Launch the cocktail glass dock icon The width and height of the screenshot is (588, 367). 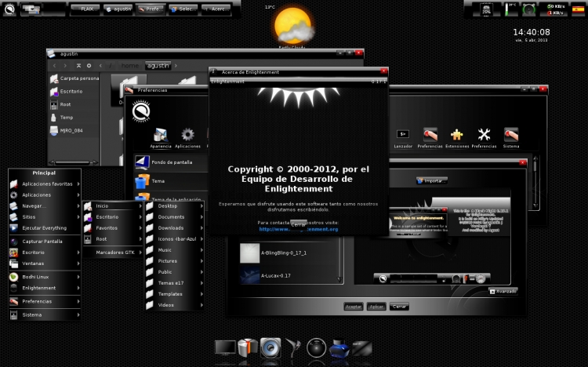(293, 348)
